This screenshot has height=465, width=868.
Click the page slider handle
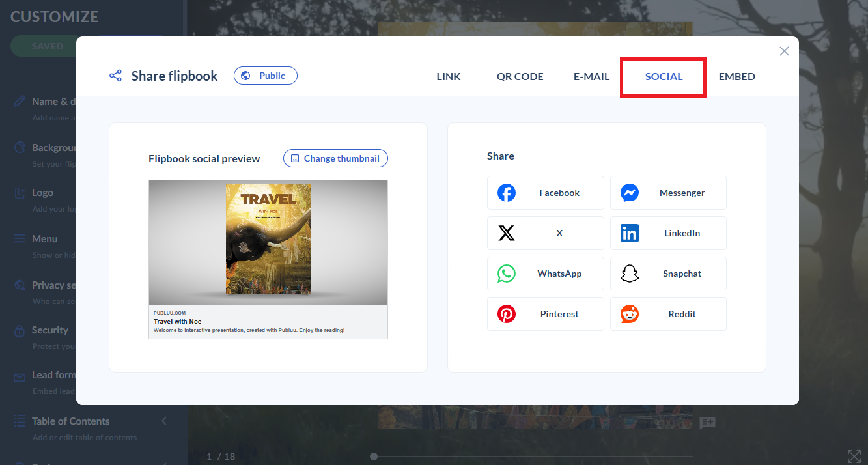(x=373, y=457)
